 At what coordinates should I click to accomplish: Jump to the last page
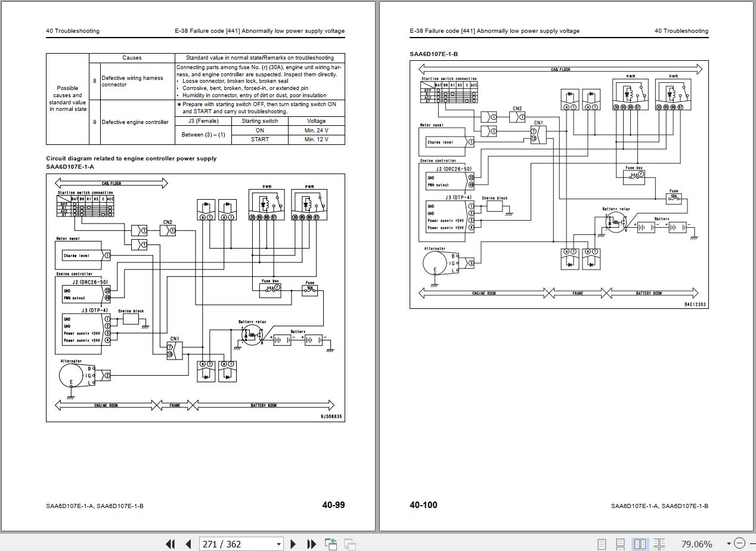pos(311,544)
